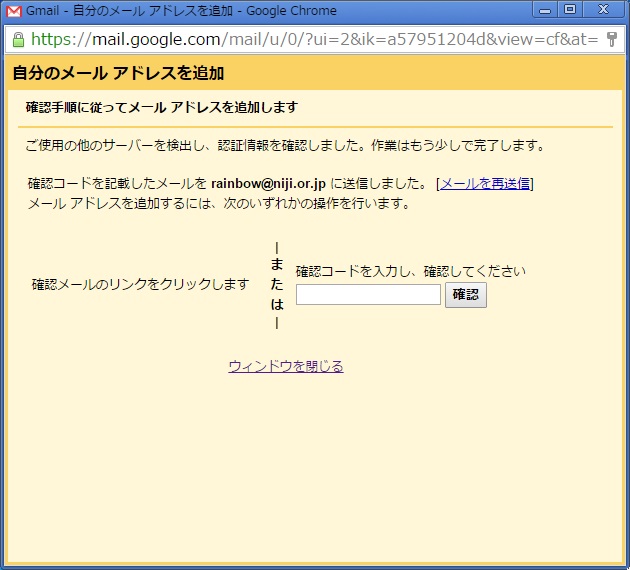Click the 確認メールのリンクをクリックします text
630x570 pixels.
coord(141,284)
